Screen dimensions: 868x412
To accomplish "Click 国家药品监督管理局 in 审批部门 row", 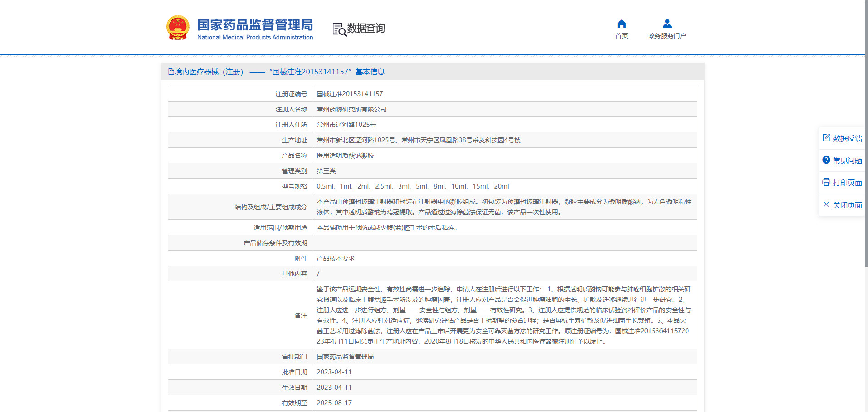I will (x=345, y=357).
